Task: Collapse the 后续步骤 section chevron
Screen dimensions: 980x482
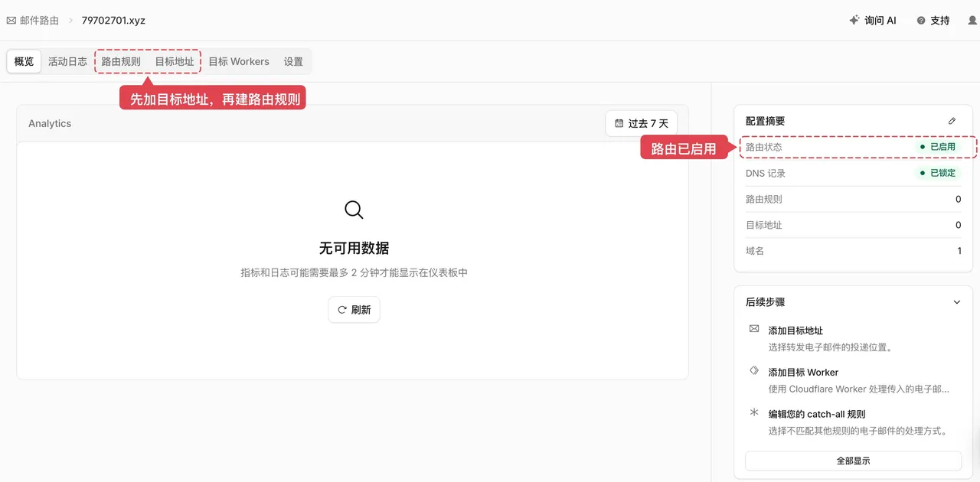Action: [956, 302]
